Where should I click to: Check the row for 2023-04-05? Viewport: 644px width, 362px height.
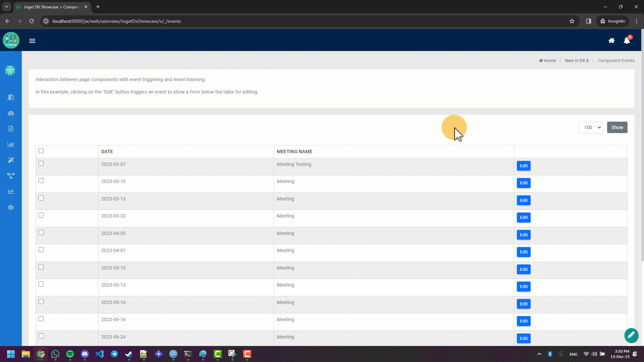tap(41, 233)
